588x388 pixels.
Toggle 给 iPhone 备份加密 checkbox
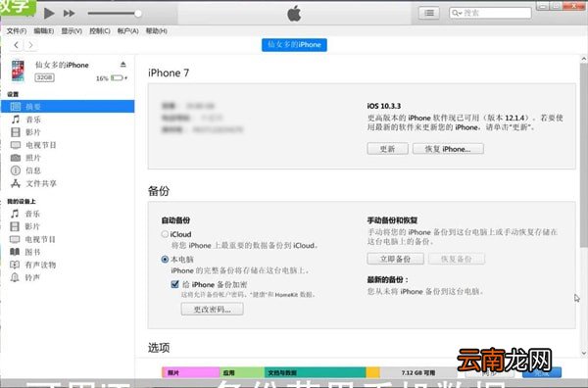(x=174, y=284)
